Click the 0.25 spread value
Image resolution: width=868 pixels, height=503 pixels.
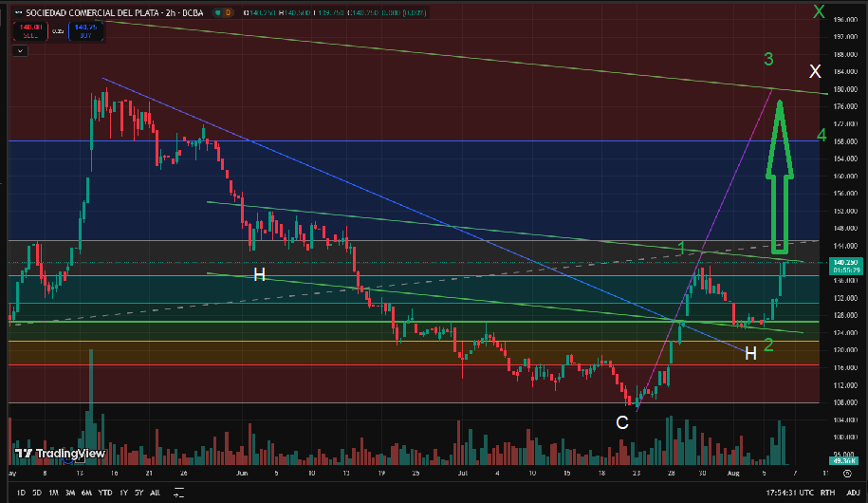click(58, 31)
